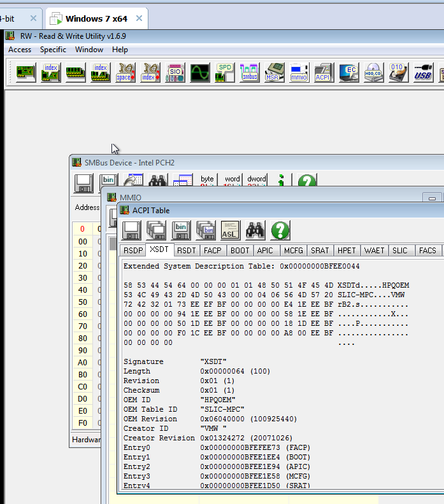
Task: Click the save floppy icon in ACPI Table
Action: [x=131, y=230]
